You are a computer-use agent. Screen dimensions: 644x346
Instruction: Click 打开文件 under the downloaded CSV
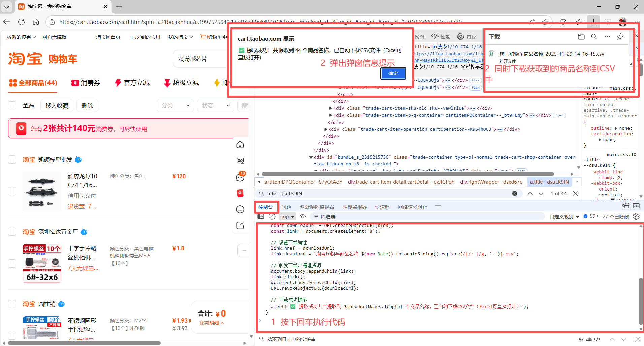[x=508, y=61]
